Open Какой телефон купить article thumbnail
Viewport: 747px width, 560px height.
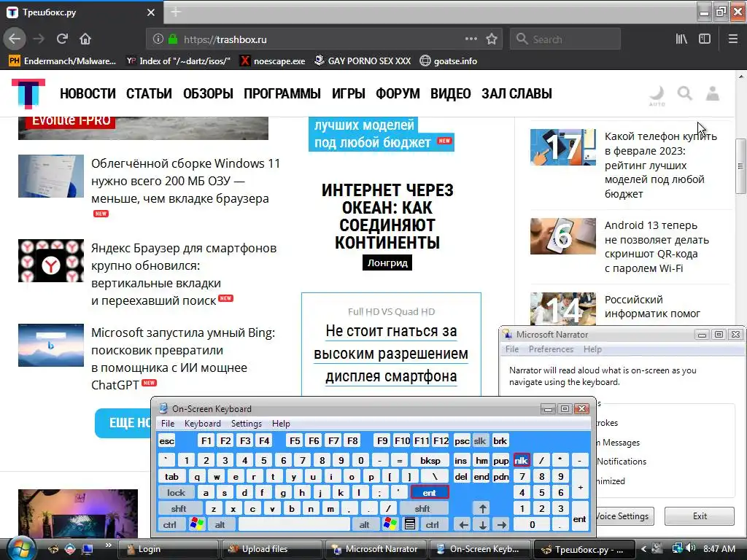(x=563, y=147)
